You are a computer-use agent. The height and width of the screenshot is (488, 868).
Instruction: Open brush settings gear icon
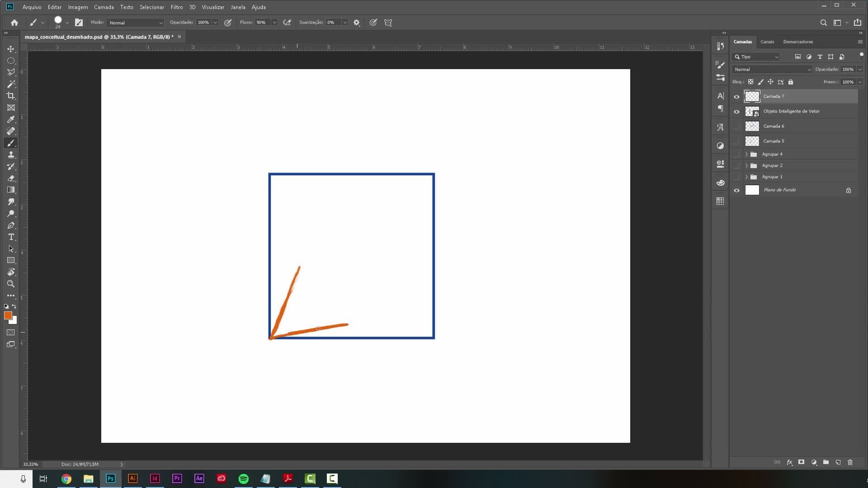(x=357, y=23)
